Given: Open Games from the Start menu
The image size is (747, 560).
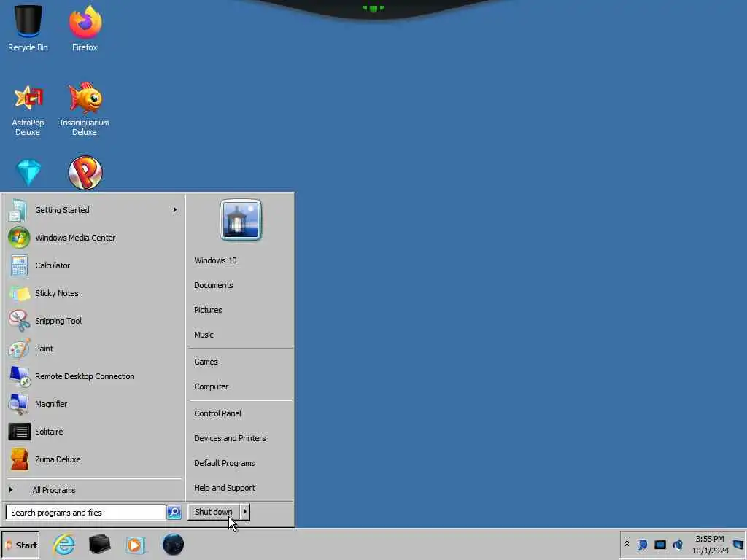Looking at the screenshot, I should pyautogui.click(x=206, y=362).
